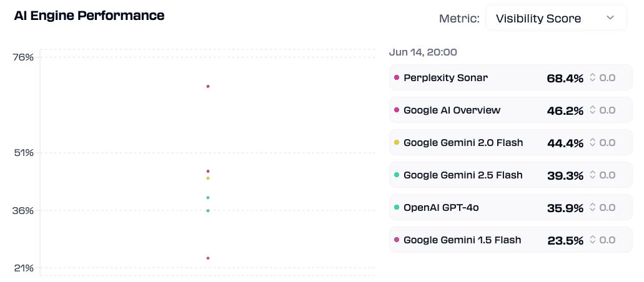
Task: Click the change arrows icon next to 35.9%
Action: click(x=592, y=207)
